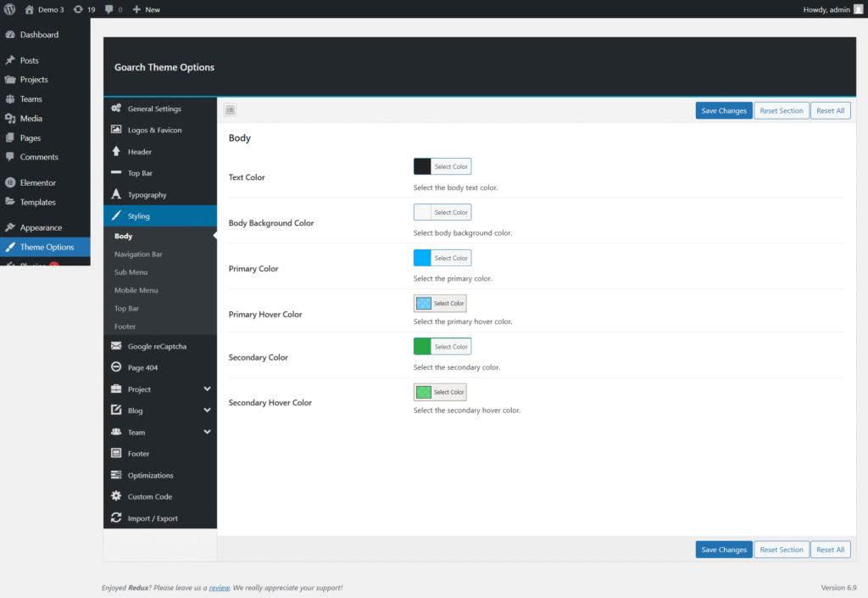Expand the Blog section chevron

click(207, 411)
